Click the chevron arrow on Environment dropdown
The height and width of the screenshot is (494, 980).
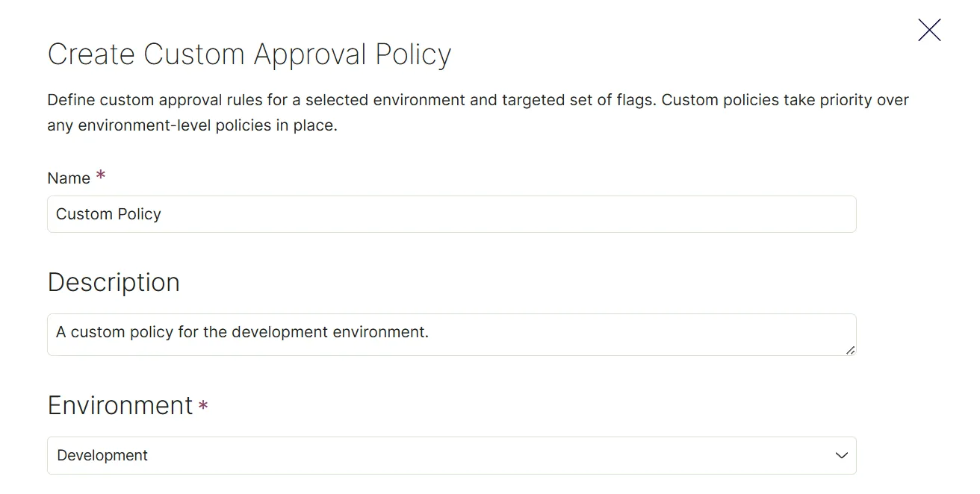pos(842,455)
